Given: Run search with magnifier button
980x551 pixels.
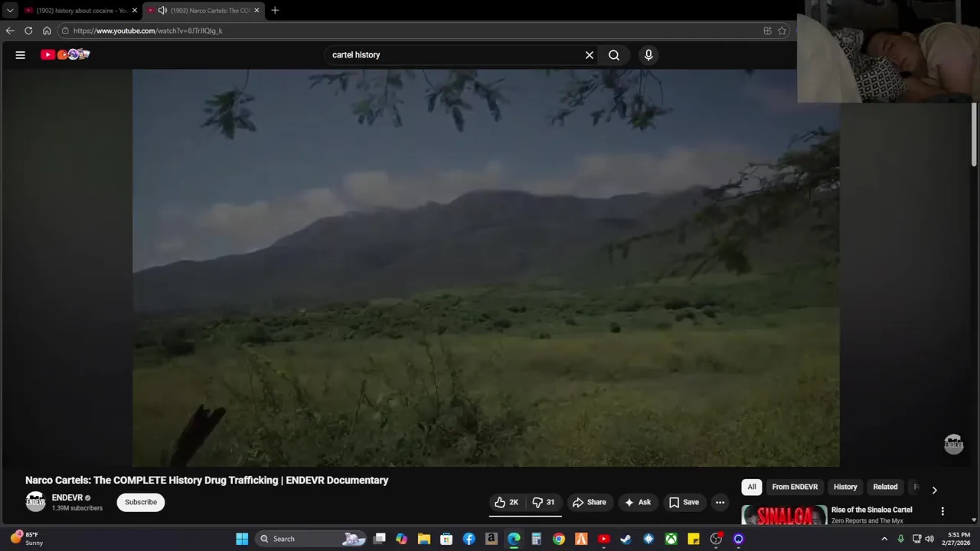Looking at the screenshot, I should [614, 55].
